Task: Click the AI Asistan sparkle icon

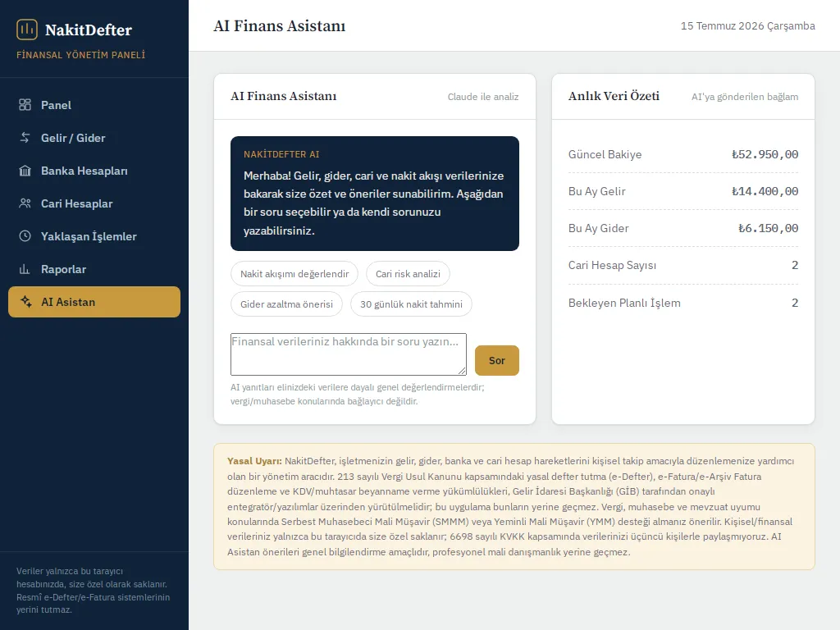Action: (25, 302)
